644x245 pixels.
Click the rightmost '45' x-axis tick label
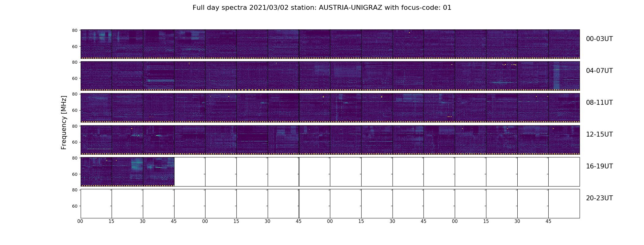[x=548, y=221]
